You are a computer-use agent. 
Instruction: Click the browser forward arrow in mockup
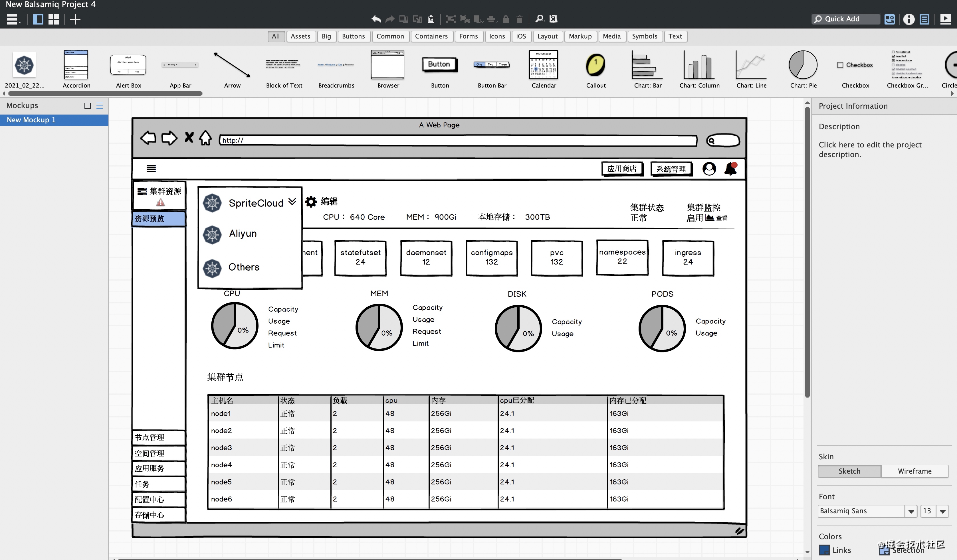coord(169,138)
